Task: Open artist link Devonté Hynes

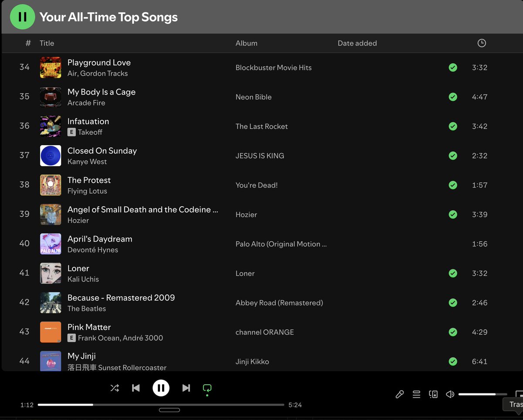Action: pyautogui.click(x=93, y=250)
